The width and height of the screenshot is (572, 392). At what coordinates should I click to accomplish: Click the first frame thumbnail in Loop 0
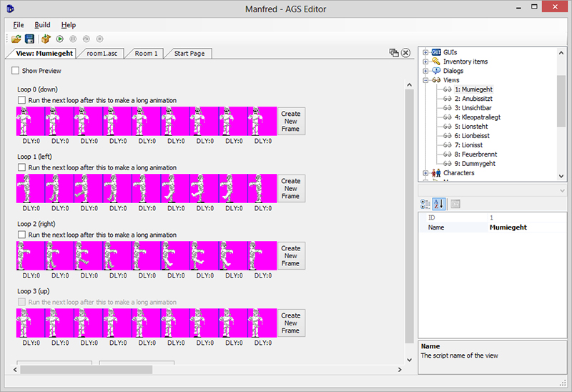pos(30,122)
